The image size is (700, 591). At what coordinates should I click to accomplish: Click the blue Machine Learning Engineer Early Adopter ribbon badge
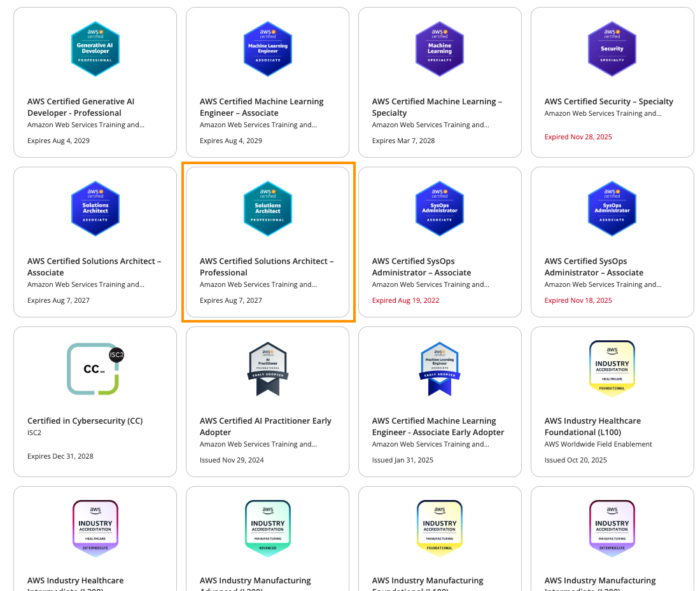pos(440,369)
